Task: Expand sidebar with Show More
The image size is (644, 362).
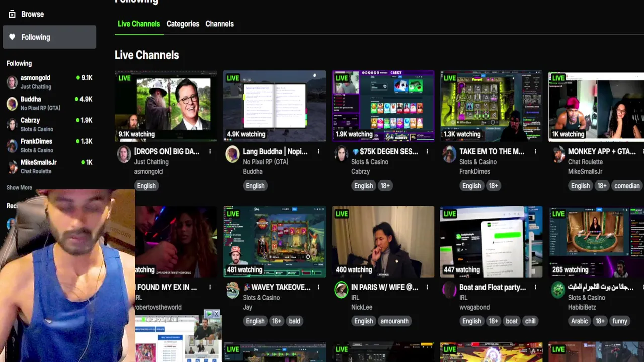Action: tap(19, 187)
